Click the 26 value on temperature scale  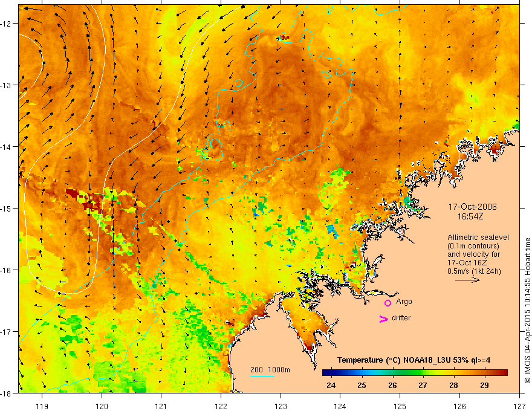[392, 385]
